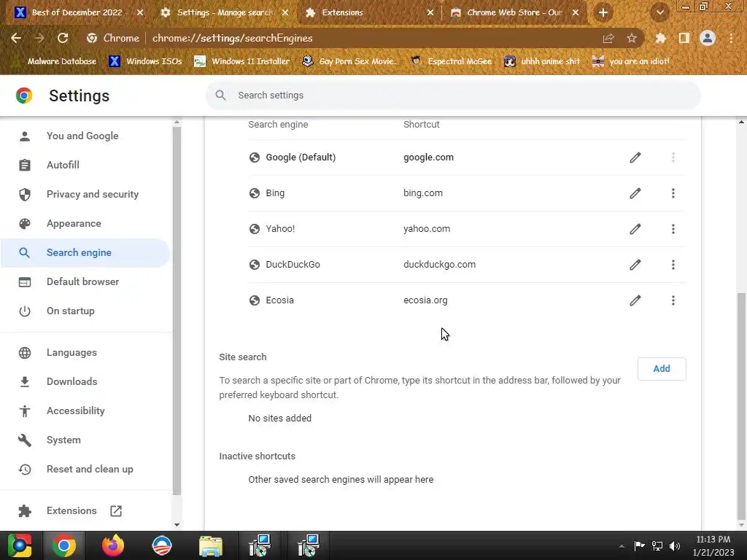The height and width of the screenshot is (560, 747).
Task: Open Windows 11 Installer bookmark
Action: pos(242,61)
